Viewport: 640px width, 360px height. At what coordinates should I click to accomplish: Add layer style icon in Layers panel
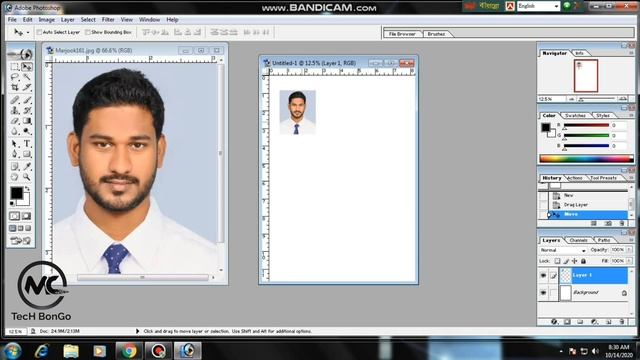[554, 322]
